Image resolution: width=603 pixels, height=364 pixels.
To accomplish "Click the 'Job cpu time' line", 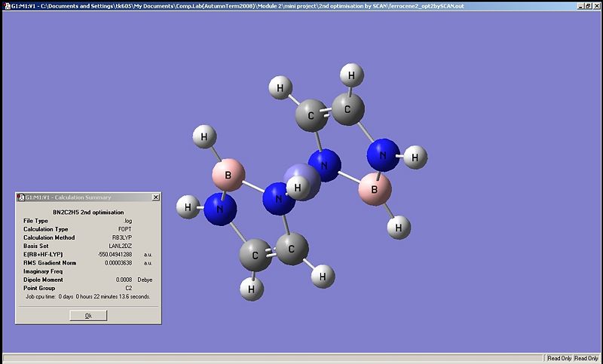I will point(88,297).
